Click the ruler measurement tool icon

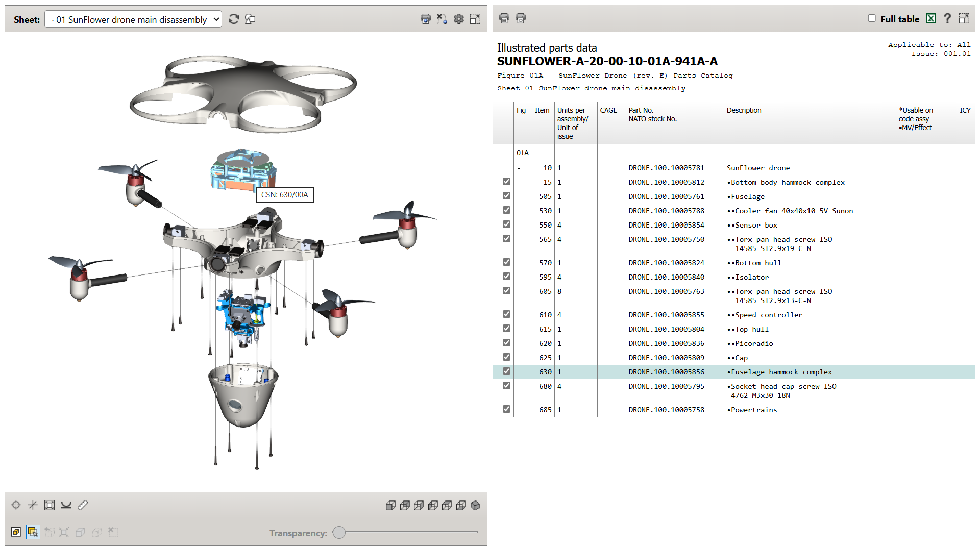coord(83,505)
